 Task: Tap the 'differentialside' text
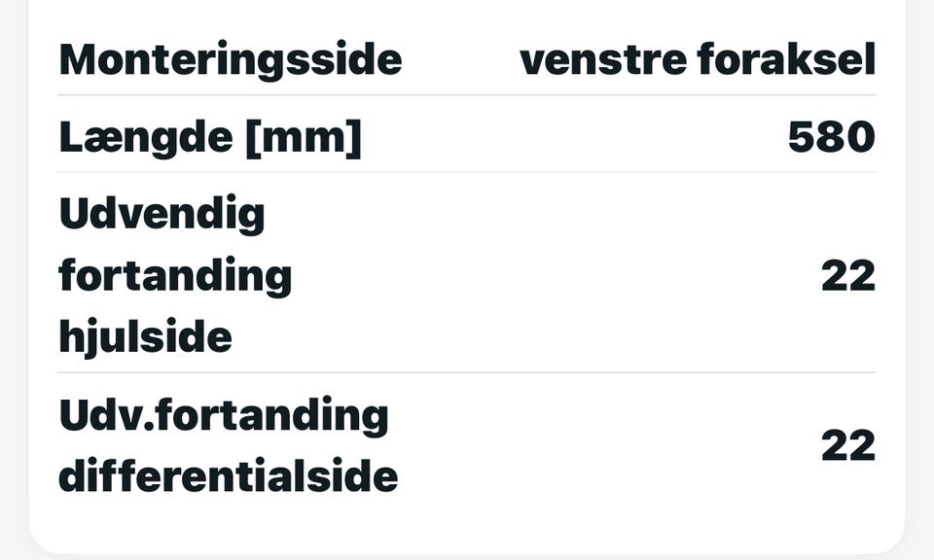(229, 477)
